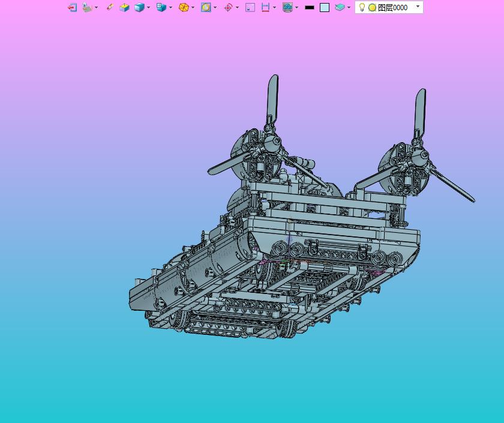
Task: Click the solid blue cube display icon
Action: click(x=139, y=7)
